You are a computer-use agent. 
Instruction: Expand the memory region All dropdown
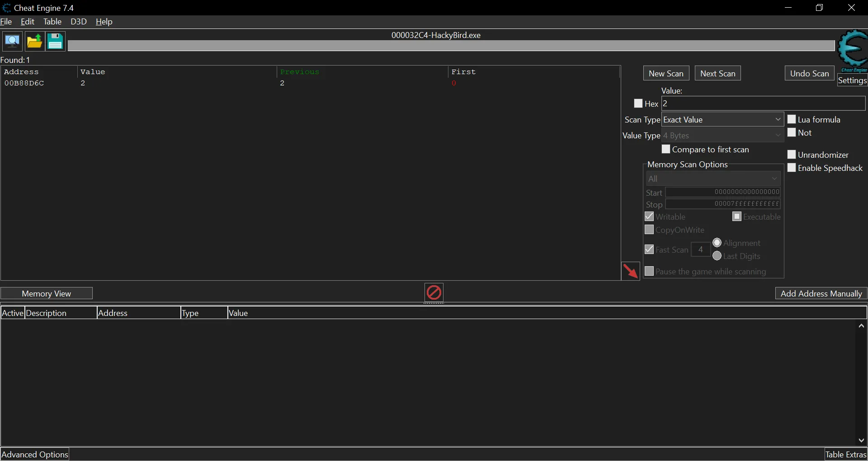tap(713, 179)
